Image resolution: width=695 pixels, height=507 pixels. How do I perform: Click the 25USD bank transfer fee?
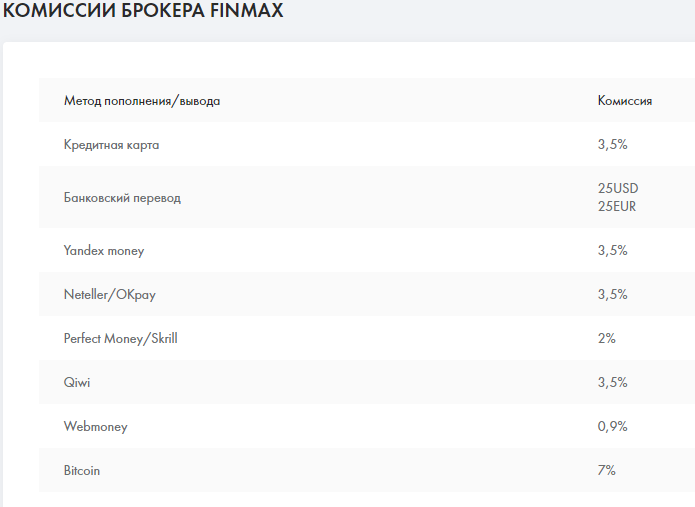click(x=617, y=189)
